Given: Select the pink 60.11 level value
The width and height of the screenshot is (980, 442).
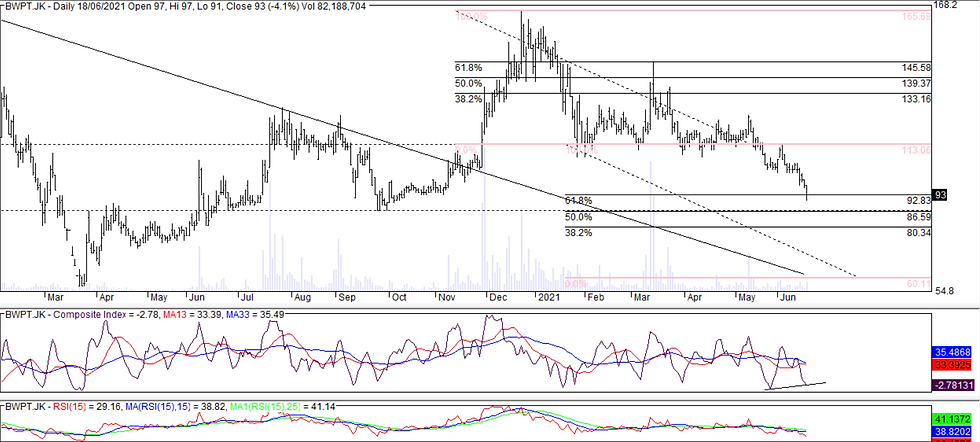Looking at the screenshot, I should (x=919, y=284).
